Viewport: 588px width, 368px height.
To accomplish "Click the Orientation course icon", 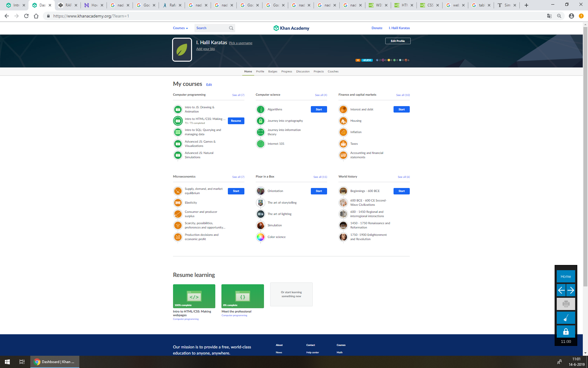I will [261, 191].
